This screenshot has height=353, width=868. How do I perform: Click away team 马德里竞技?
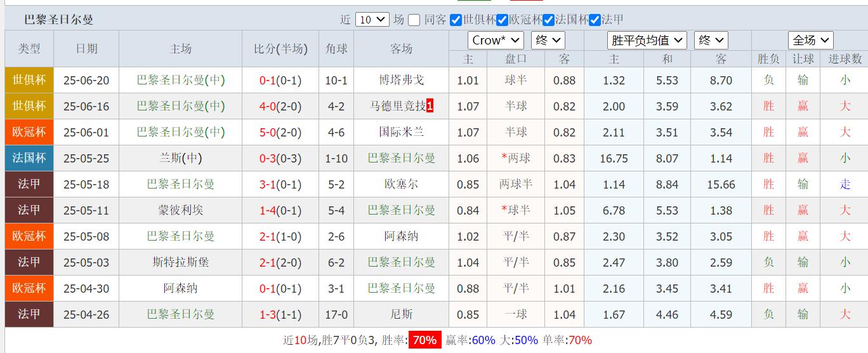pyautogui.click(x=398, y=106)
